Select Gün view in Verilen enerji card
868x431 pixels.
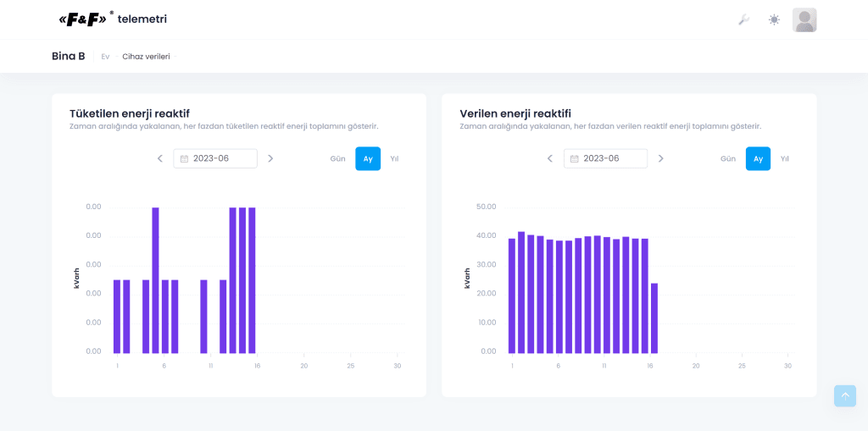point(727,159)
